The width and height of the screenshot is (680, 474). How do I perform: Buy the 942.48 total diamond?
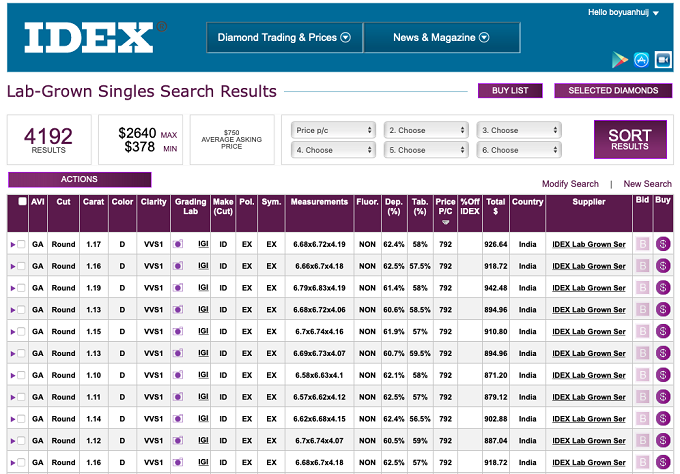663,288
